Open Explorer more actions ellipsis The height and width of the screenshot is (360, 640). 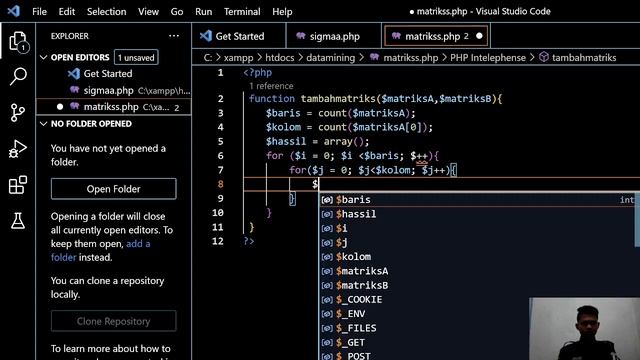[x=174, y=36]
